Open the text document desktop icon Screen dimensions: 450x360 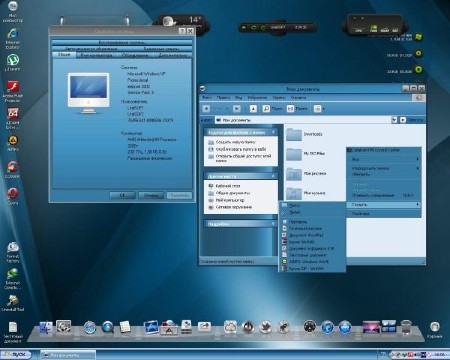point(13,332)
